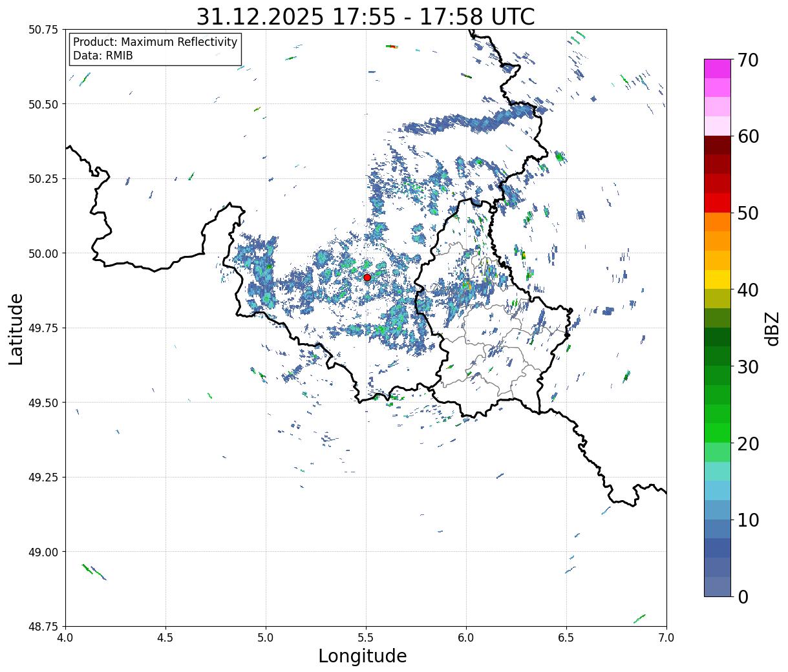Click the 49.75 latitude tick label
The image size is (788, 672).
pyautogui.click(x=43, y=328)
